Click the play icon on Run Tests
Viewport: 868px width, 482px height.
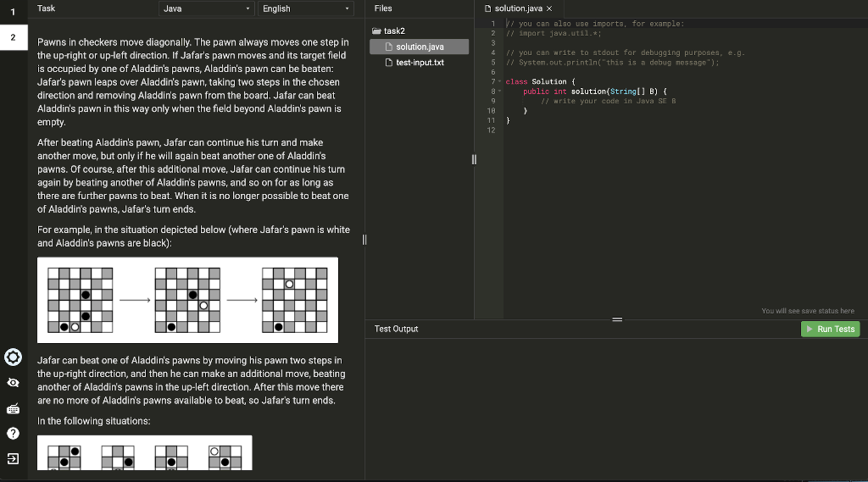pos(810,329)
